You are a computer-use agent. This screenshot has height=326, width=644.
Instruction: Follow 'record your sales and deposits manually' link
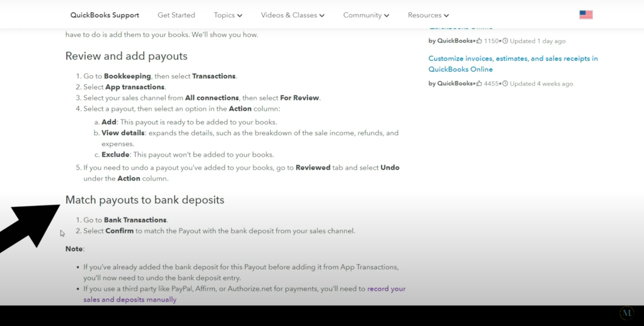point(245,294)
